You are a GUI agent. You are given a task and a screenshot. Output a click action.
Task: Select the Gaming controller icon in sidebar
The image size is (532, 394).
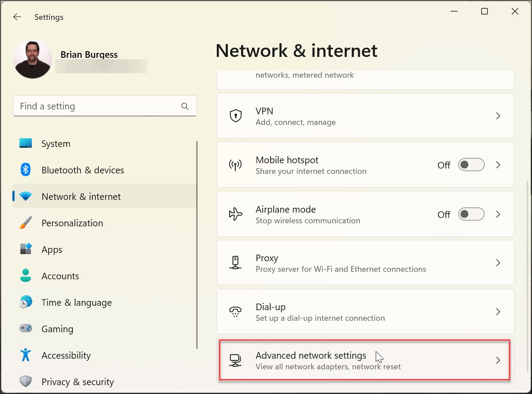pyautogui.click(x=25, y=329)
